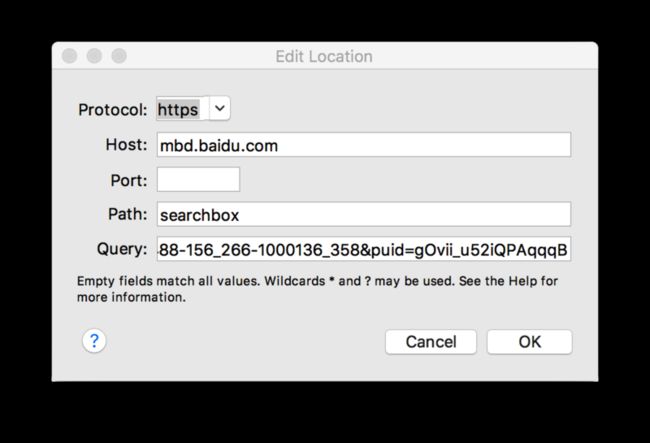The height and width of the screenshot is (443, 650).
Task: Cancel the Edit Location dialog
Action: (x=431, y=342)
